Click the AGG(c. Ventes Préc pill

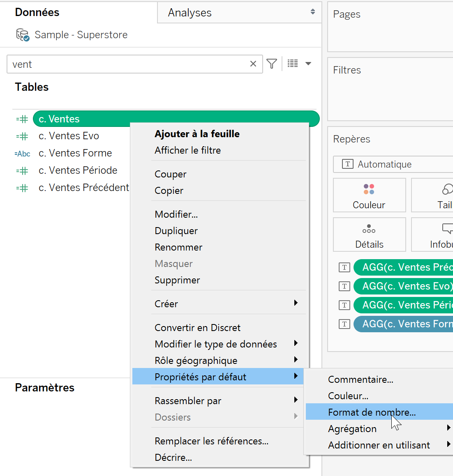pyautogui.click(x=404, y=267)
